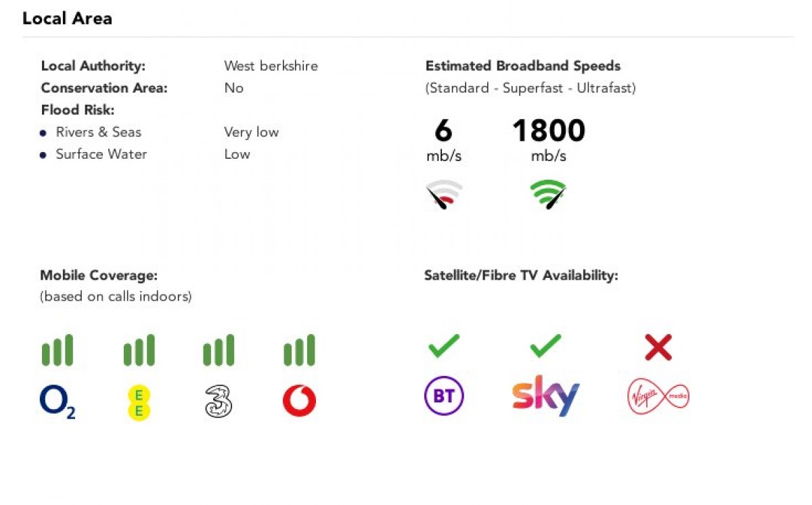
Task: Click the West berkshire local authority value
Action: click(x=271, y=66)
